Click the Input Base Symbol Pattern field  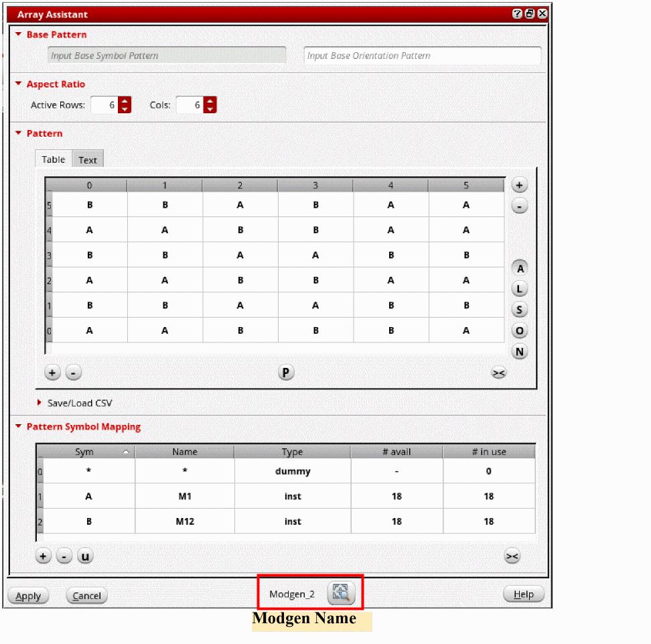coord(167,55)
